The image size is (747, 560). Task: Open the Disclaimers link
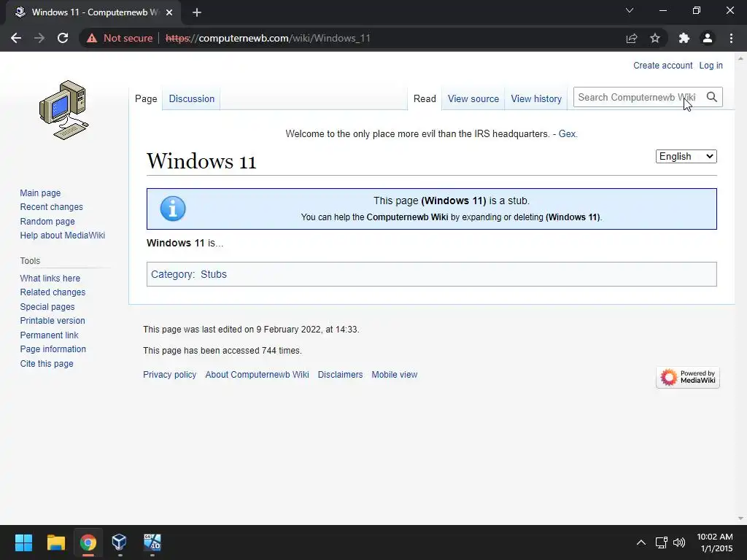340,375
